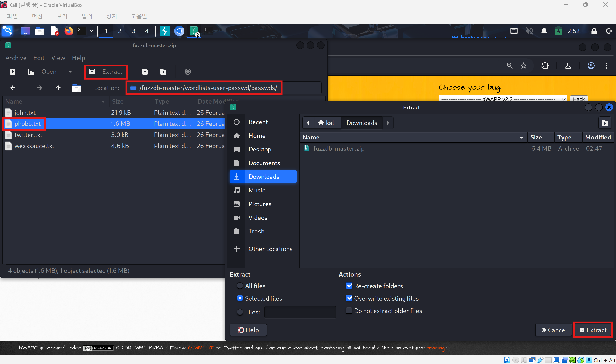
Task: Expand the Open button dropdown arrow
Action: [70, 72]
